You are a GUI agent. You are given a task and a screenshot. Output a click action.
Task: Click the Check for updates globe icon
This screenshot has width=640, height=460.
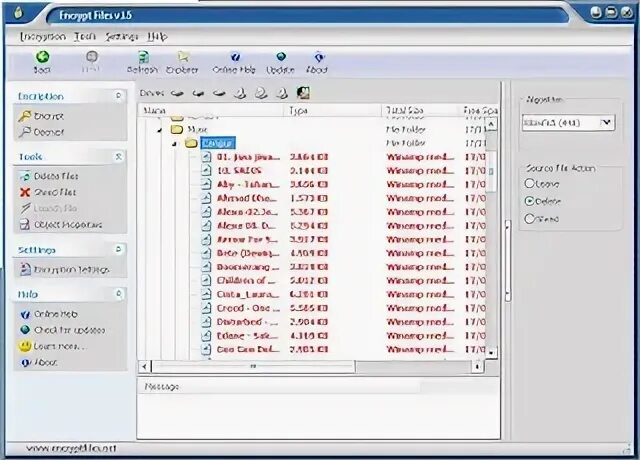[x=25, y=330]
